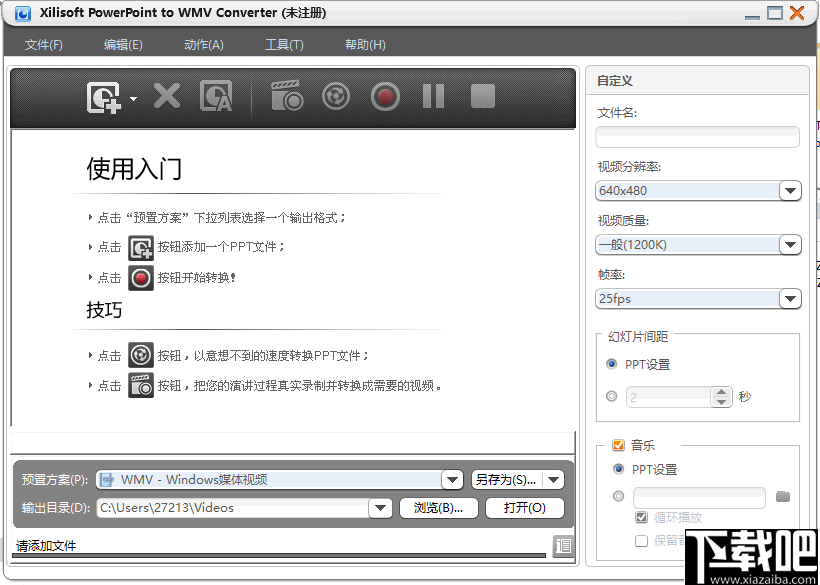
Task: Select the PPT设置 radio button under 幻灯片间距
Action: [x=611, y=364]
